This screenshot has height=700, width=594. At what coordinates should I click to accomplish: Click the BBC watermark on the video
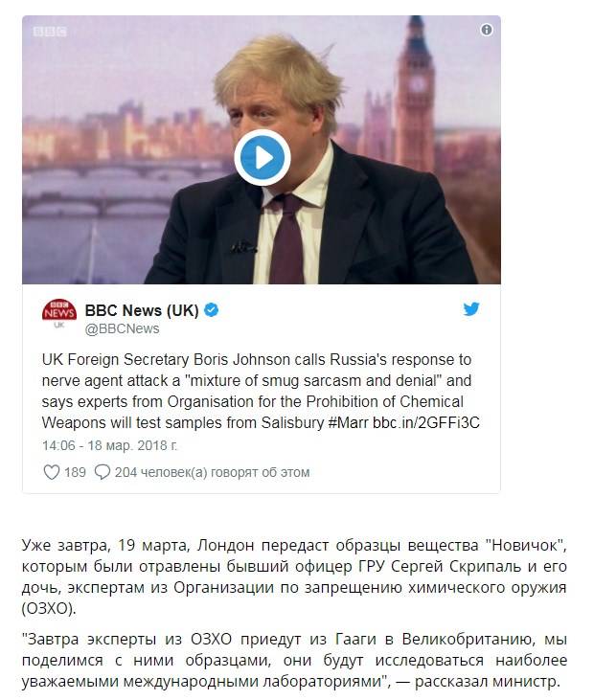[x=50, y=32]
